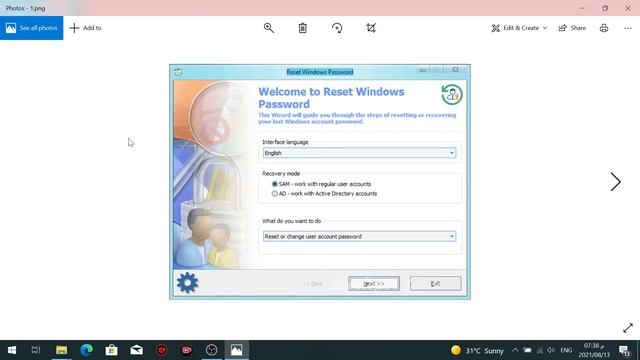Click the network icon in system tray
The height and width of the screenshot is (360, 640).
click(x=540, y=350)
